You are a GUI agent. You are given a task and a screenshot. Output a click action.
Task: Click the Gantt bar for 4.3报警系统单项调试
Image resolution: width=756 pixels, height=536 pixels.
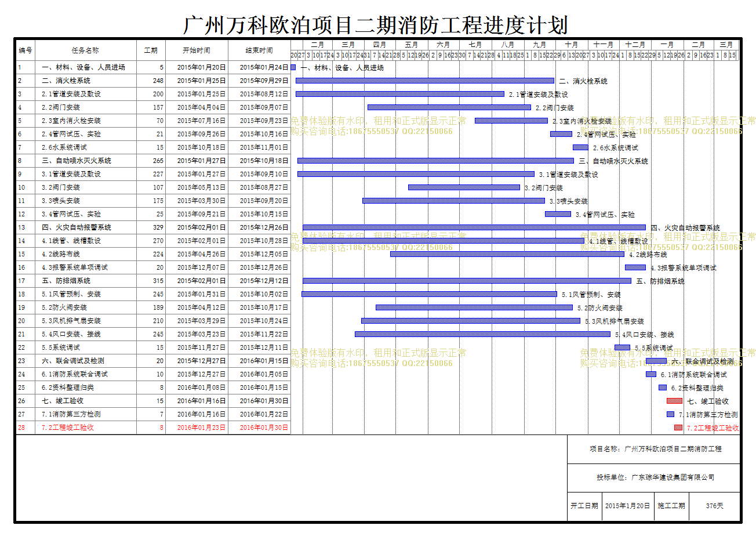635,267
